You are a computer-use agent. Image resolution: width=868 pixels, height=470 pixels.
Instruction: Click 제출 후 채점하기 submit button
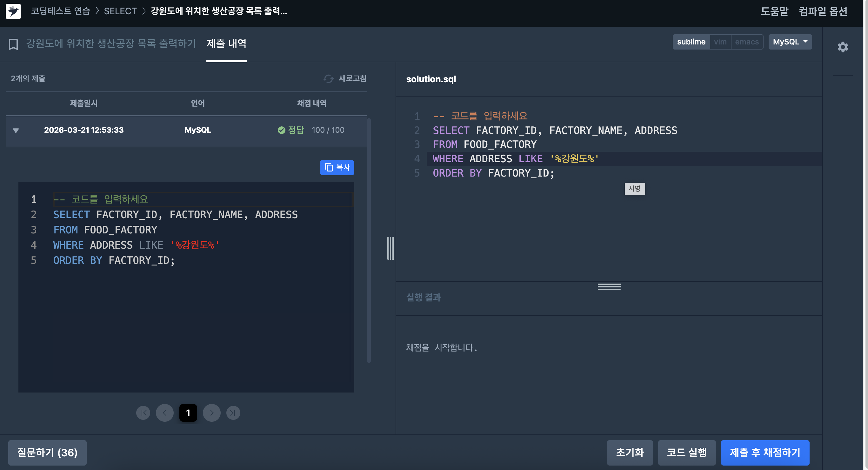[765, 453]
